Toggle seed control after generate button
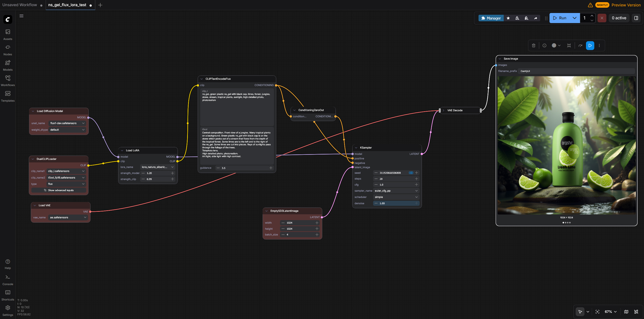644x319 pixels. coord(411,173)
